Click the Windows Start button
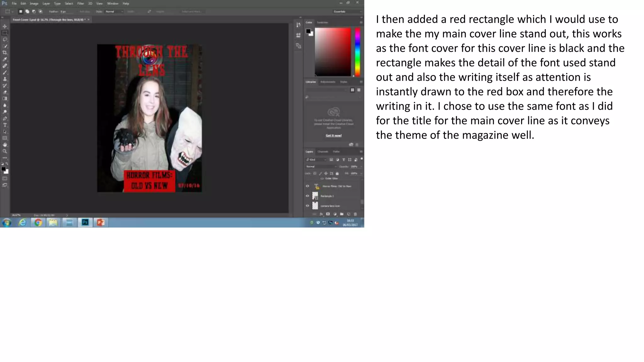Image resolution: width=644 pixels, height=362 pixels. 7,222
